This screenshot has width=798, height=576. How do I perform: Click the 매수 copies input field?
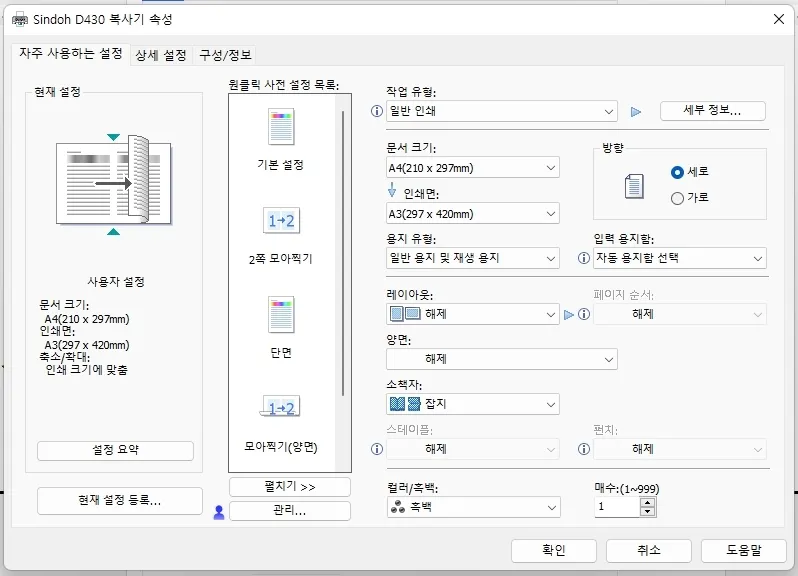coord(617,507)
